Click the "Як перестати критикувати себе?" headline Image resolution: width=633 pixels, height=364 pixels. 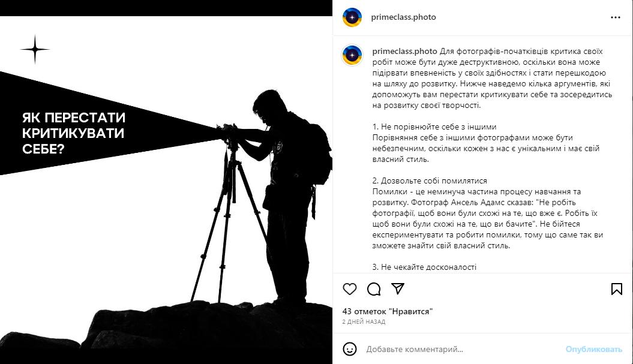click(x=73, y=133)
